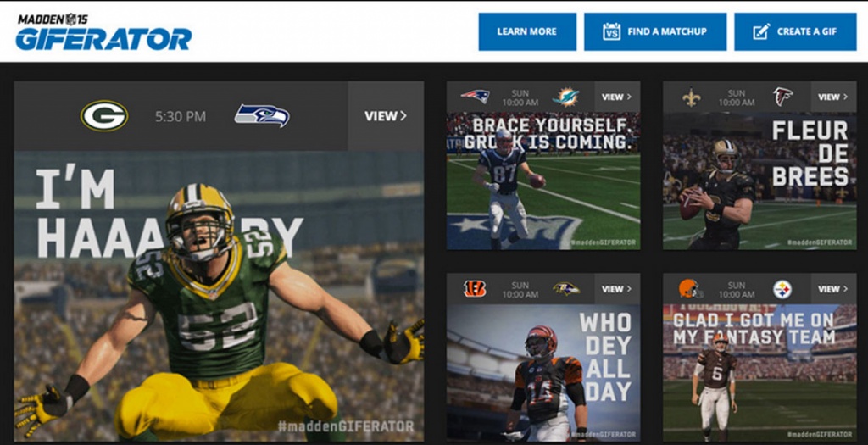Click the 5:30 PM game time text

(180, 117)
